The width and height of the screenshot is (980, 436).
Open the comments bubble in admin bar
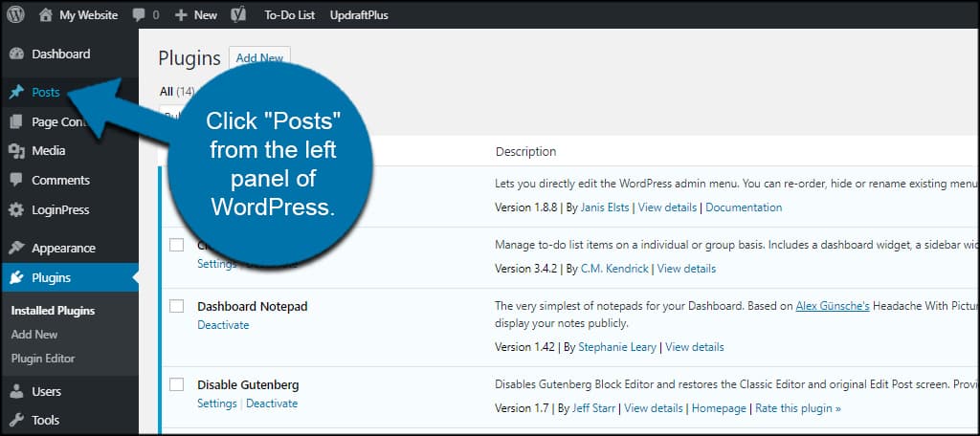pyautogui.click(x=140, y=15)
